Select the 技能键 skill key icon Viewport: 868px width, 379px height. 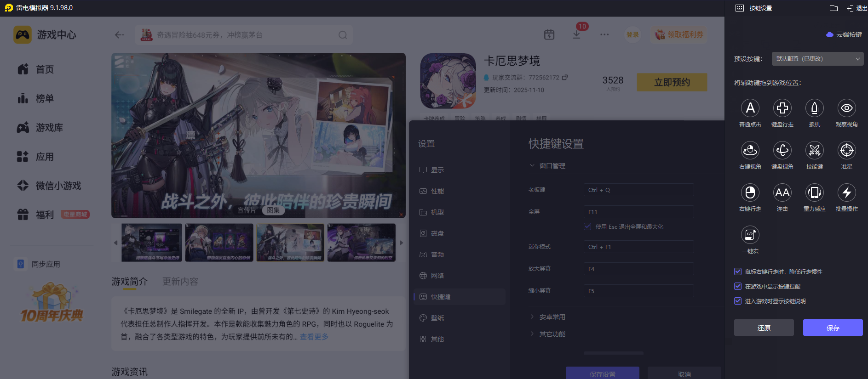click(x=814, y=151)
